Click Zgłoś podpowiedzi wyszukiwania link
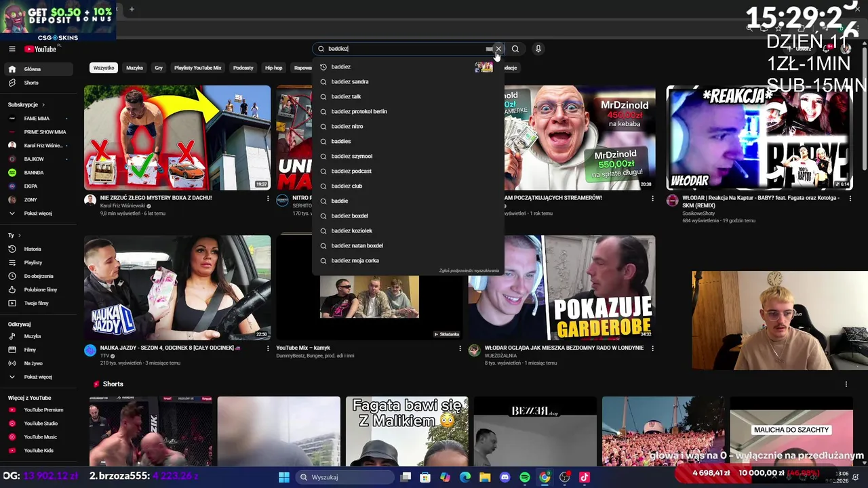 point(469,270)
